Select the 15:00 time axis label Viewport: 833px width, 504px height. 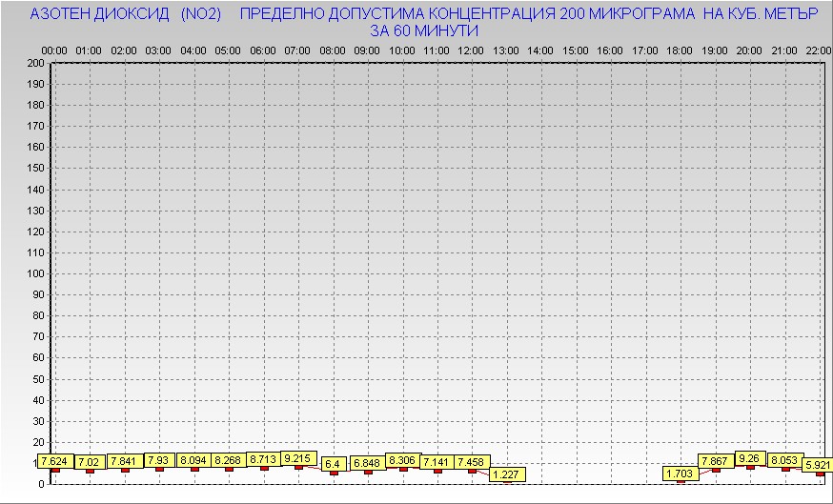576,50
